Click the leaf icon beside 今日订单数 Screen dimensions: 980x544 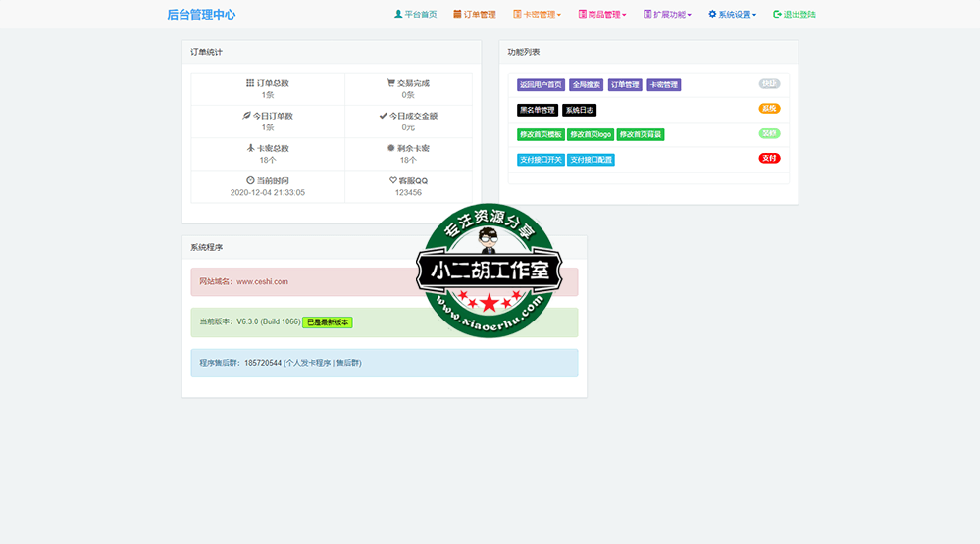247,116
